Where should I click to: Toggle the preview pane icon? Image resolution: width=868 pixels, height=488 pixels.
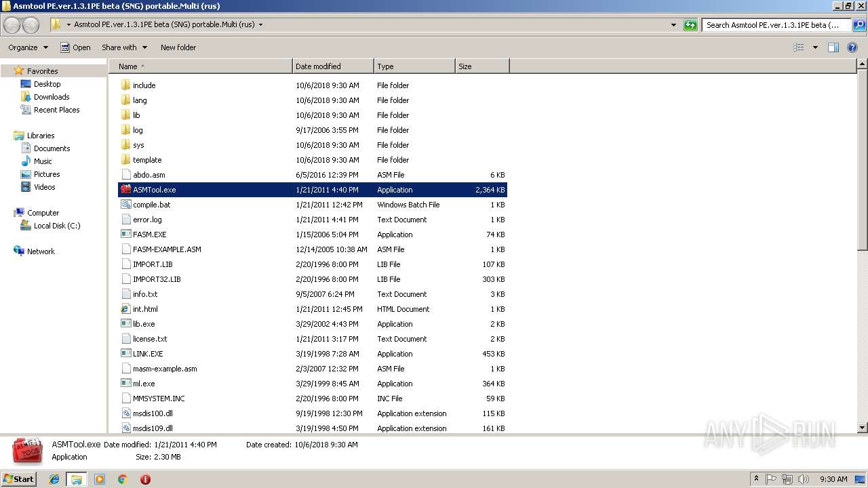pyautogui.click(x=833, y=47)
